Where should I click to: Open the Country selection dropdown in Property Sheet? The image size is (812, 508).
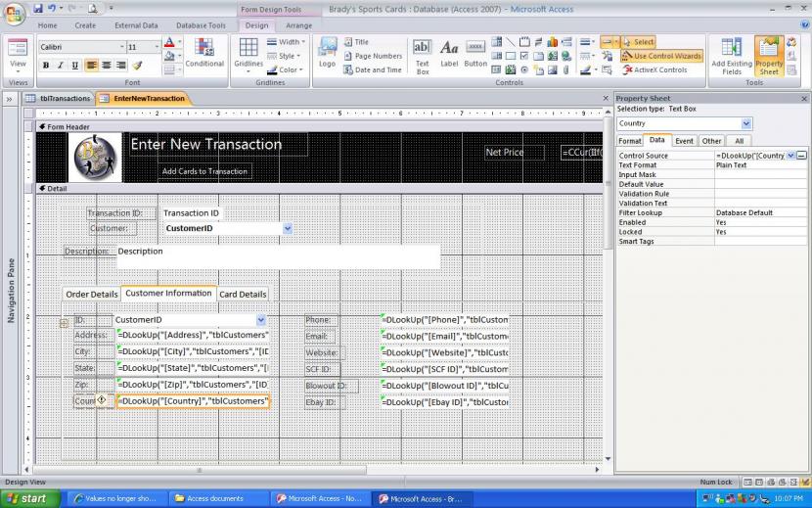[746, 124]
